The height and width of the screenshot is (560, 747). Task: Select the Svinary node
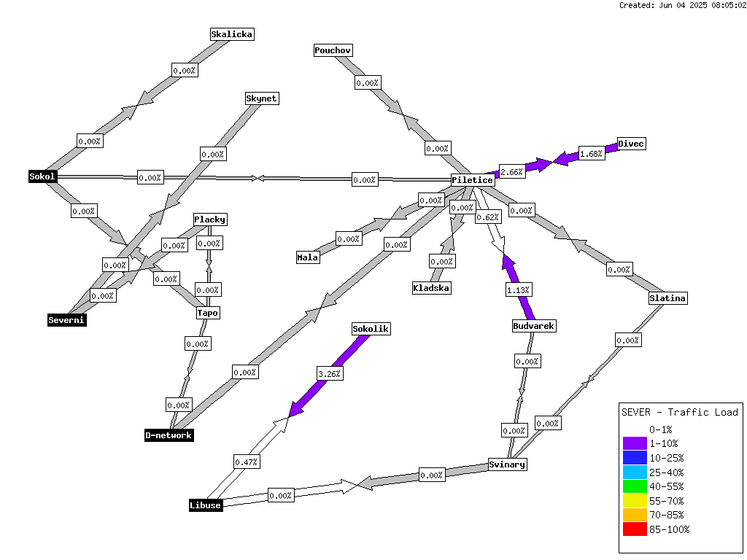point(508,464)
